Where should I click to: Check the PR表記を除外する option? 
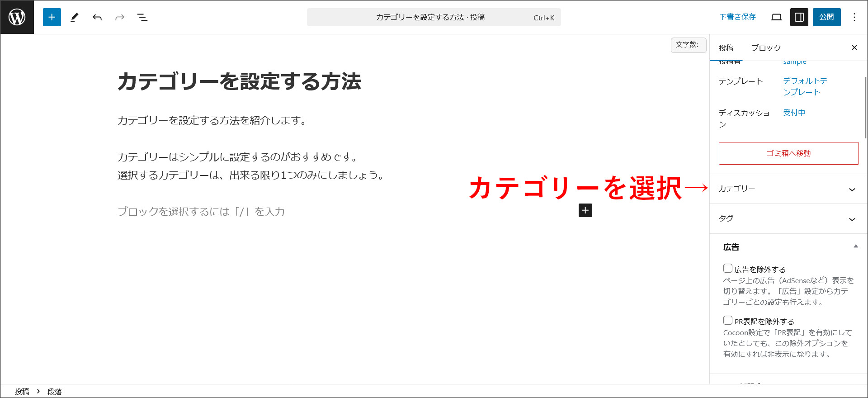coord(728,321)
